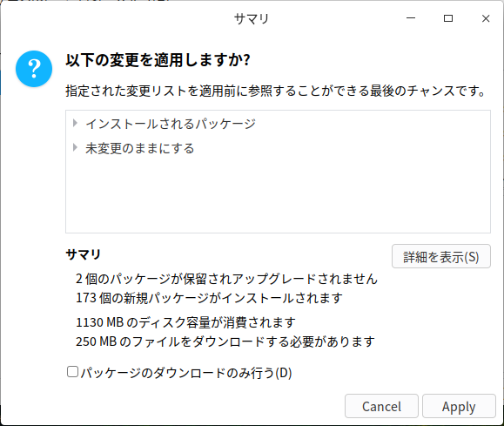Maximize the サマリ dialog window
Image resolution: width=504 pixels, height=426 pixels.
coord(448,18)
